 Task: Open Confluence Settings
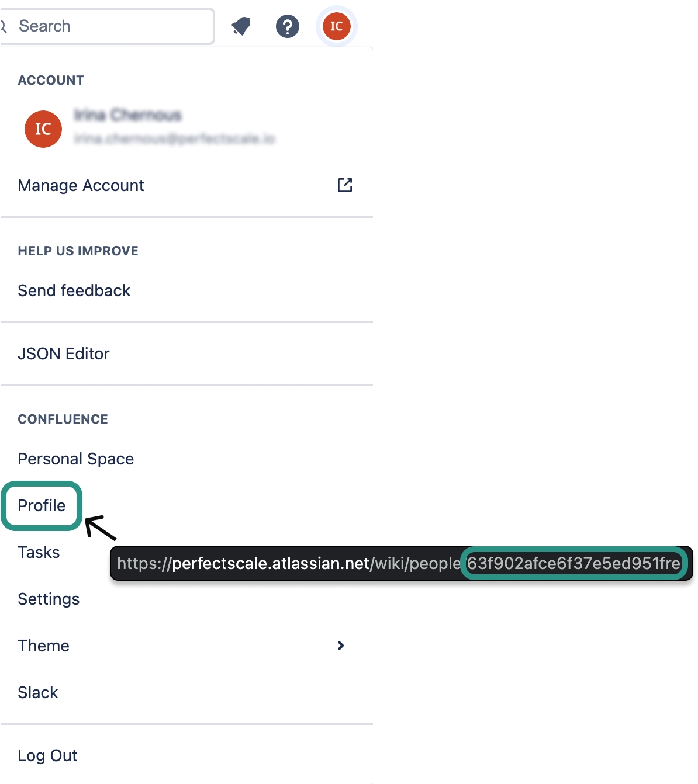coord(49,599)
